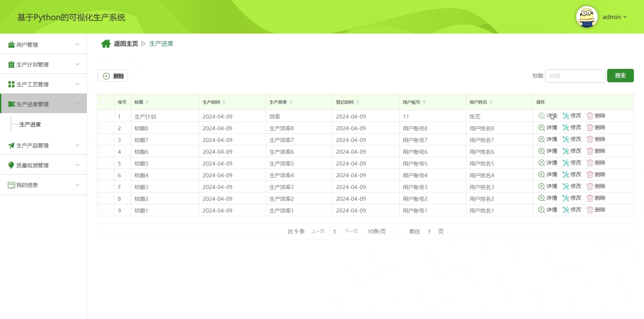Viewport: 644px width, 319px height.
Task: Click 返回主页 breadcrumb link
Action: tap(126, 44)
